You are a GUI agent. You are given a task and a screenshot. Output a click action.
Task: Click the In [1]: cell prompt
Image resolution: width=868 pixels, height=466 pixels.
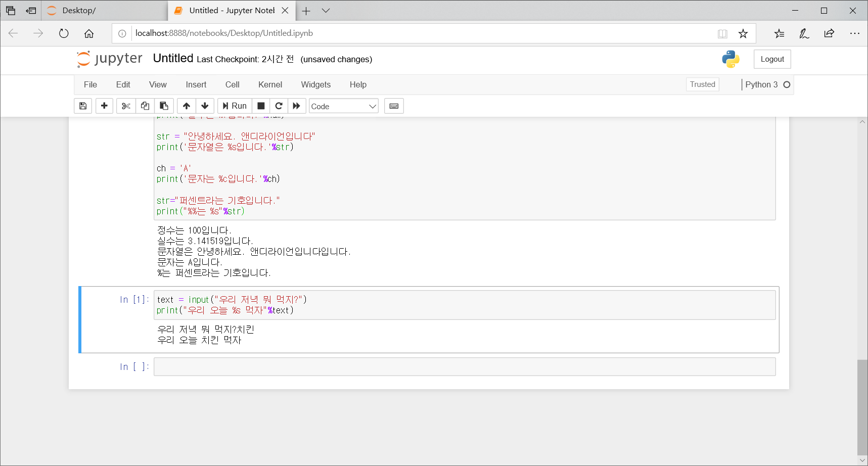pos(134,300)
